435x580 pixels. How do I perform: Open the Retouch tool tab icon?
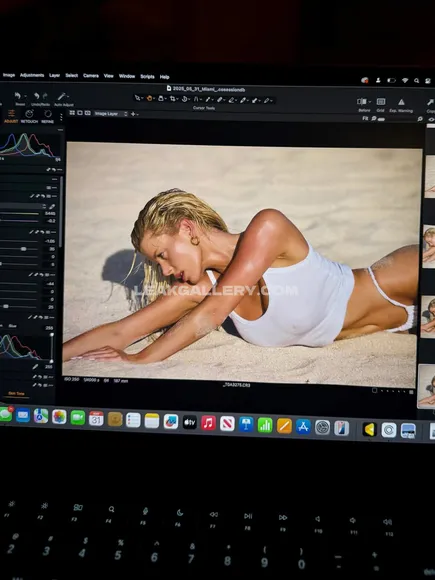click(x=29, y=114)
